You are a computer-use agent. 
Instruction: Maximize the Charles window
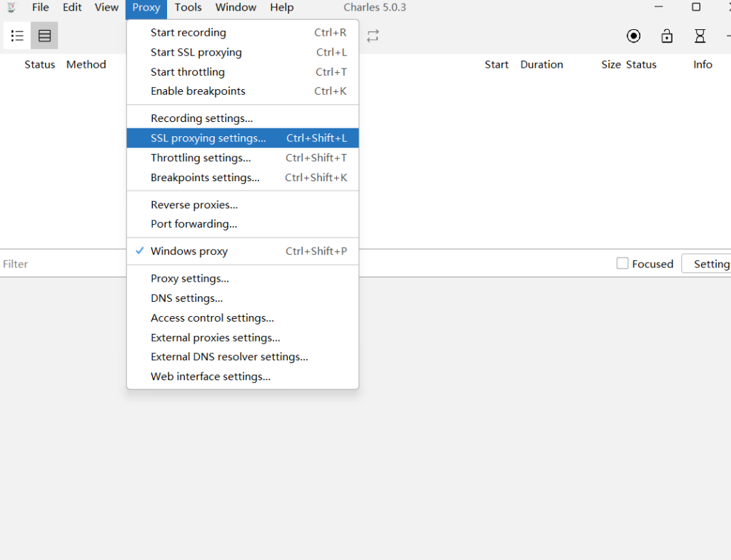tap(696, 8)
